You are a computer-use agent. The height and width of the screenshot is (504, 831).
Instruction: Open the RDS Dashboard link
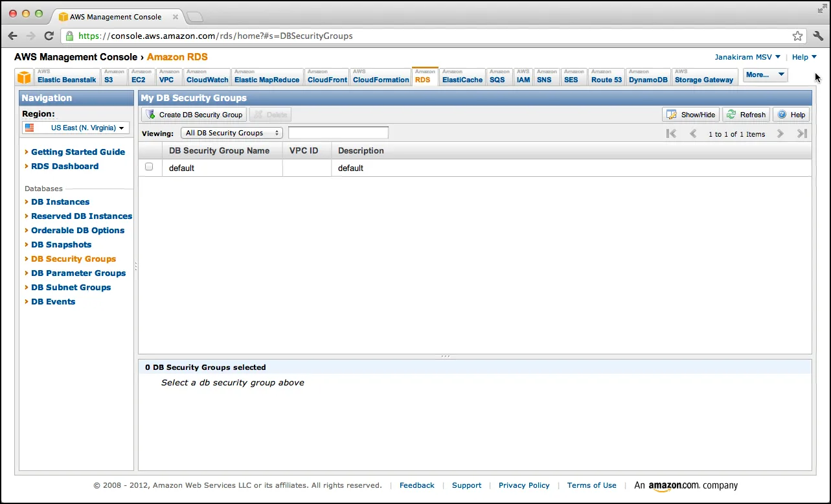click(x=65, y=166)
